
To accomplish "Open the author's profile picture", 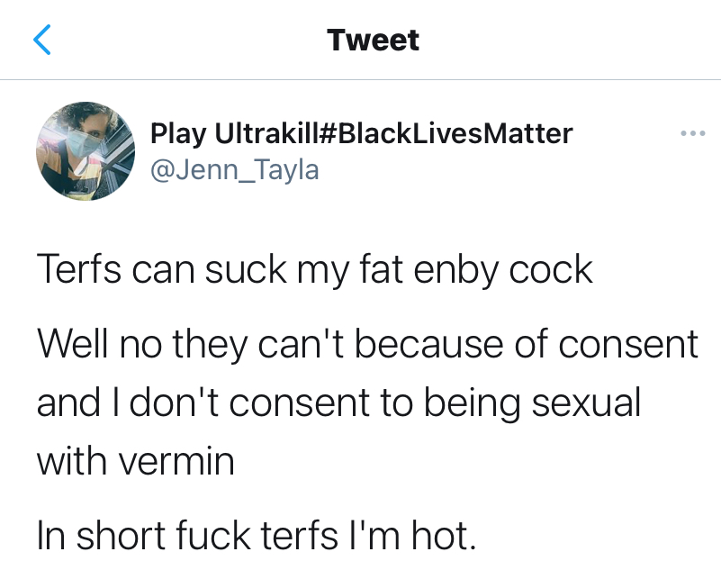I will (x=79, y=150).
